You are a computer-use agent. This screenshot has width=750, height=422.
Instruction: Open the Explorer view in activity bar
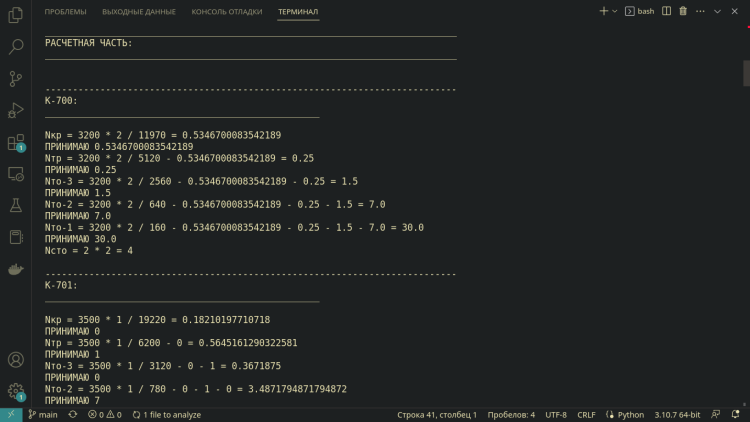click(x=15, y=14)
